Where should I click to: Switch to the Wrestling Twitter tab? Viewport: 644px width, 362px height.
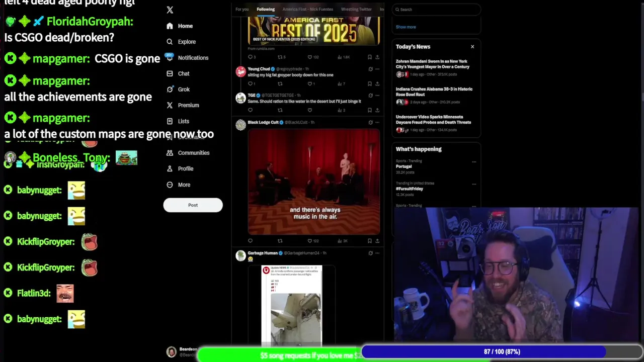tap(356, 9)
